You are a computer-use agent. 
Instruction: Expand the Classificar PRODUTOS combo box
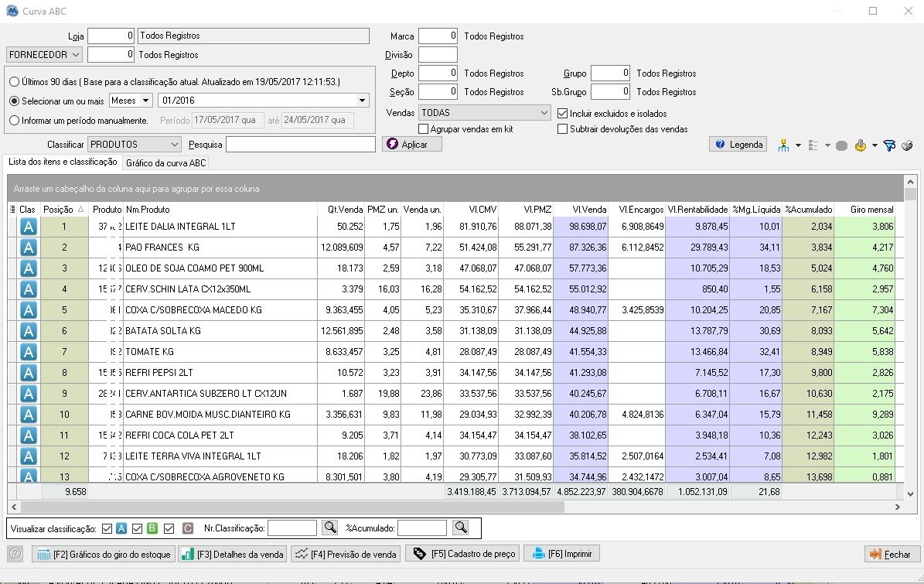point(135,145)
